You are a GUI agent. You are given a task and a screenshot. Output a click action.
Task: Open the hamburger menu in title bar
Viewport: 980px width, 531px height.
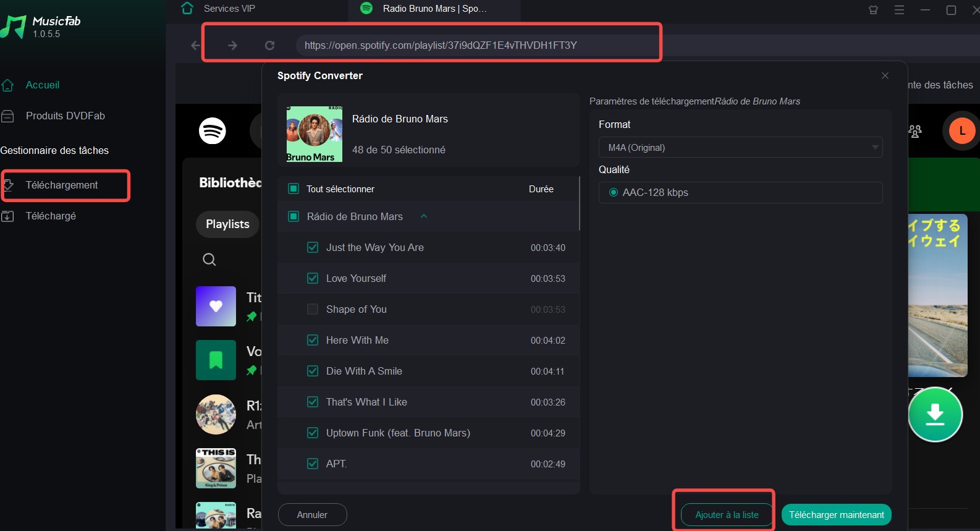[x=899, y=10]
